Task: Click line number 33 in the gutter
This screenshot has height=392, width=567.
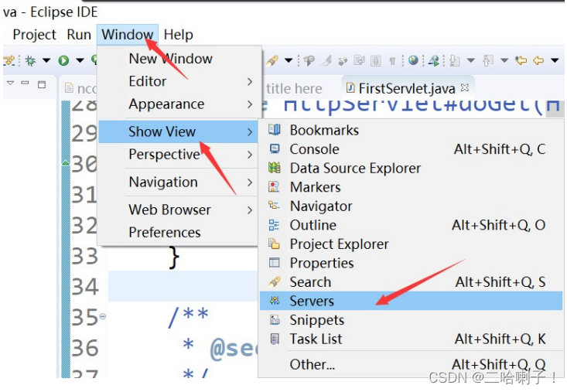Action: (84, 257)
